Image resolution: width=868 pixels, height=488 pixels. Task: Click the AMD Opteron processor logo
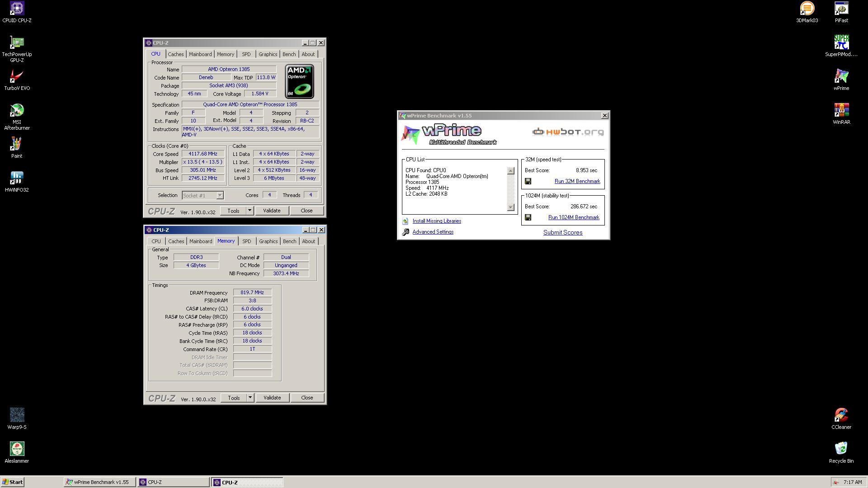tap(299, 81)
